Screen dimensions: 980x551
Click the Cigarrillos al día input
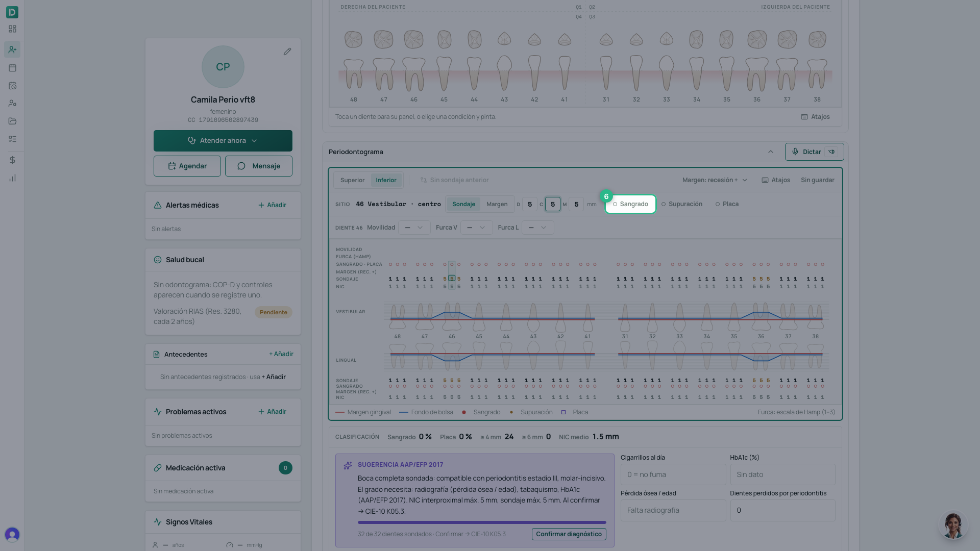click(x=673, y=474)
